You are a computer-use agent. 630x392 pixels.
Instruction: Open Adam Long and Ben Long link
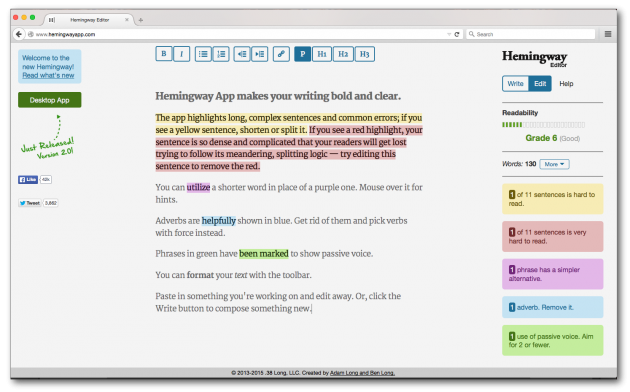click(362, 373)
